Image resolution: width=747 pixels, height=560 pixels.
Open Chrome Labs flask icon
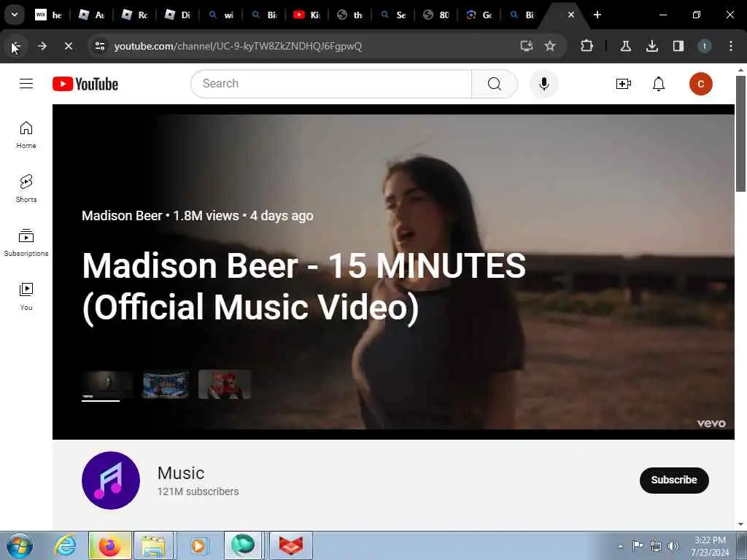625,46
